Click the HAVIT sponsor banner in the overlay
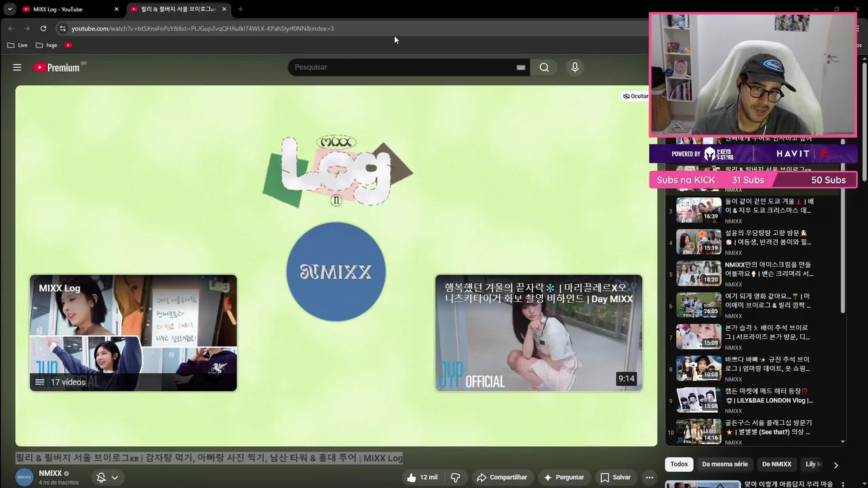The width and height of the screenshot is (868, 488). (803, 154)
